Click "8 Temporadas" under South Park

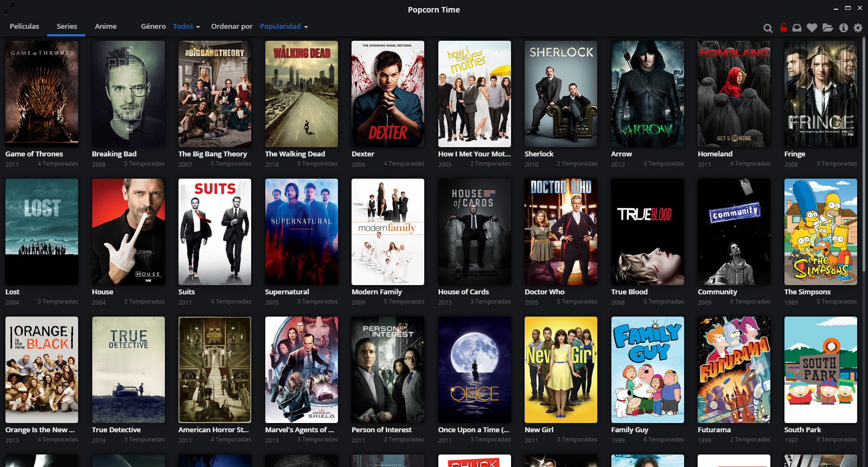pos(837,439)
